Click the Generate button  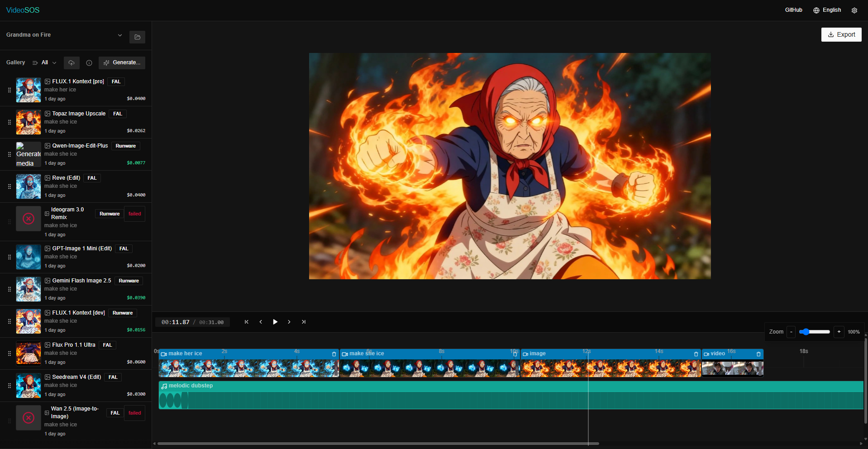point(122,63)
